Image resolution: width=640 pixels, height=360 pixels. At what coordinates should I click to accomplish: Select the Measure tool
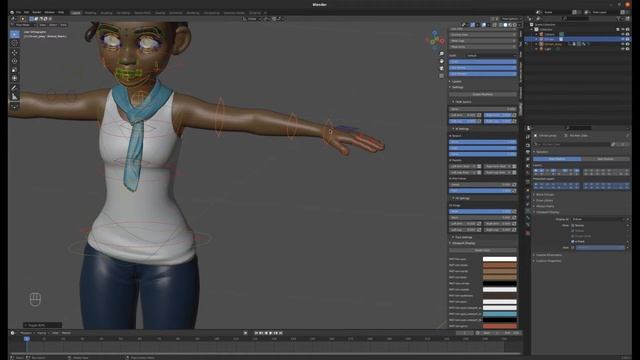[x=15, y=97]
